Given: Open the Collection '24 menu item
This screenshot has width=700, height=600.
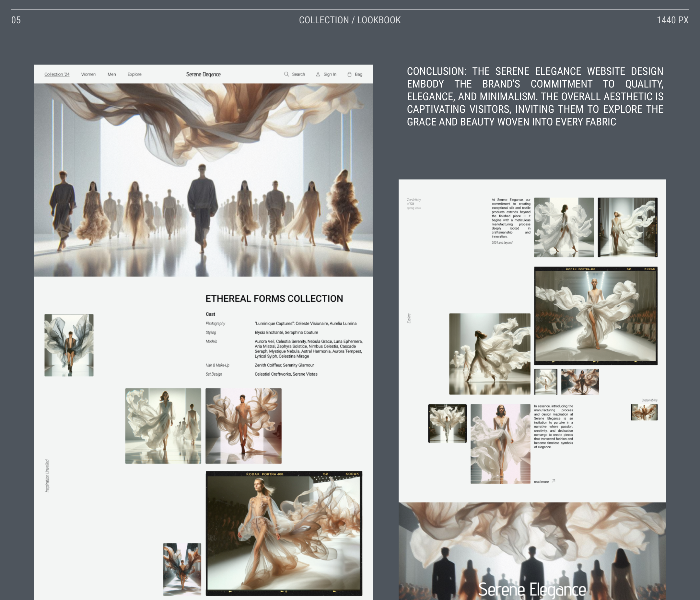Looking at the screenshot, I should pos(57,74).
